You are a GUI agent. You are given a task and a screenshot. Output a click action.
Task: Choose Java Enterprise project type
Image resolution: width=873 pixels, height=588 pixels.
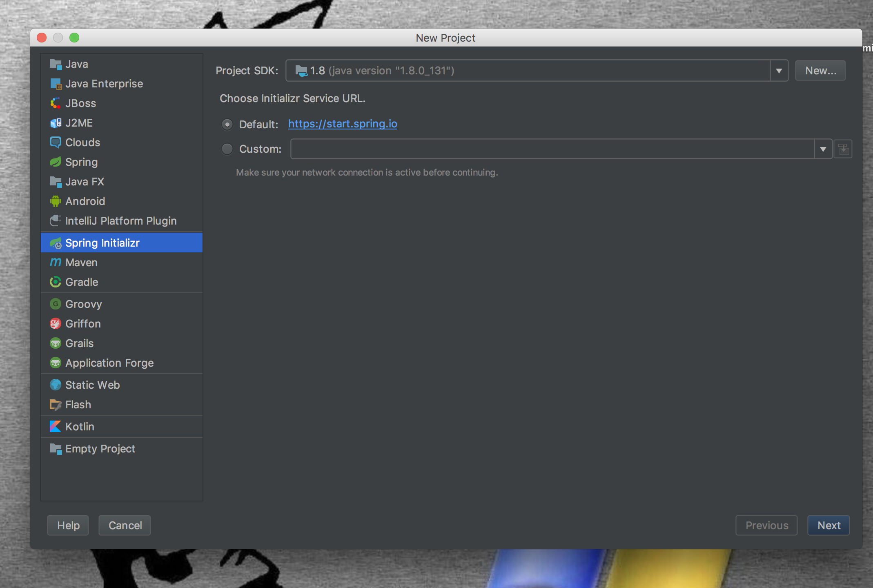(x=104, y=84)
